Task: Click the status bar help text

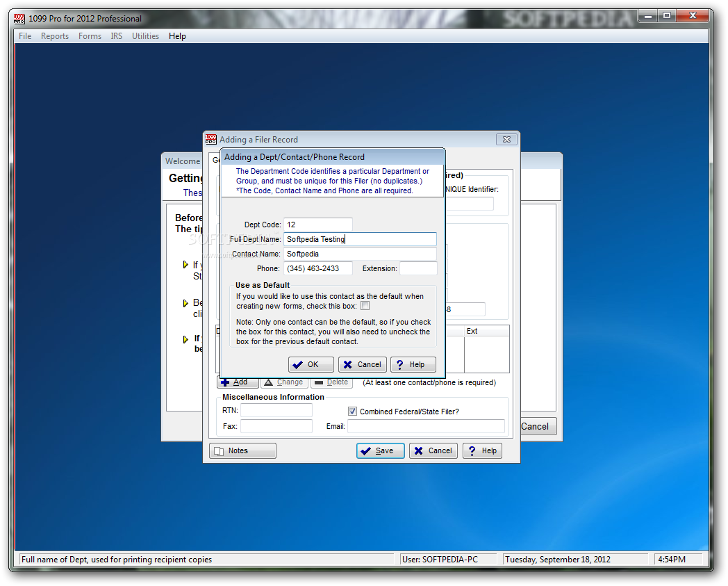Action: click(117, 560)
